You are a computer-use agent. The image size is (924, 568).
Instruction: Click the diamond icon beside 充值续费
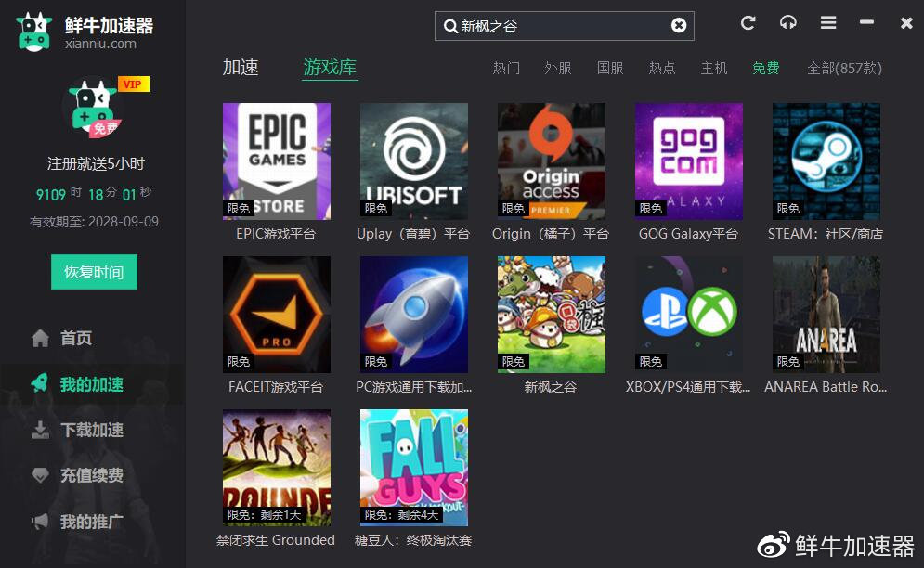40,475
